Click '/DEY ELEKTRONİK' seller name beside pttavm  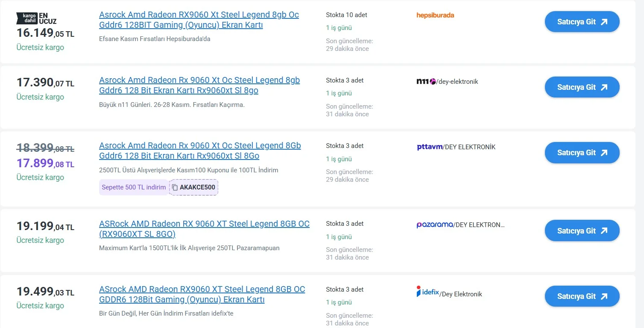click(469, 147)
